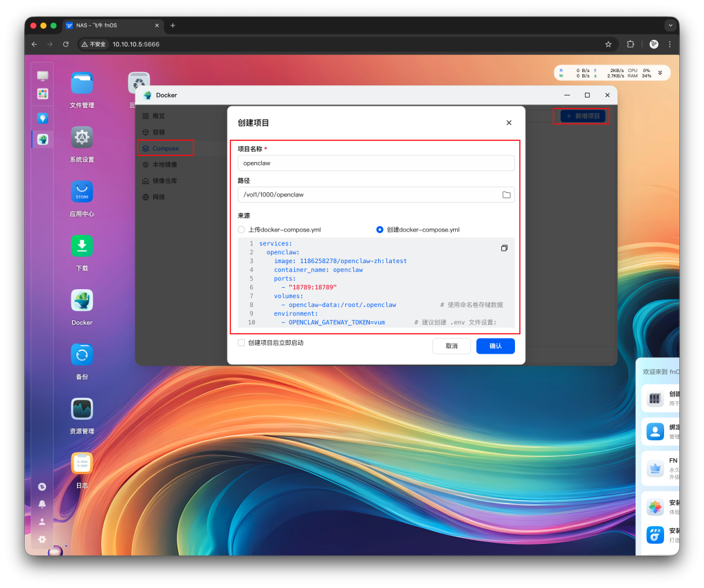Click folder browse icon in path field
Screen dimensions: 704x588
[506, 195]
